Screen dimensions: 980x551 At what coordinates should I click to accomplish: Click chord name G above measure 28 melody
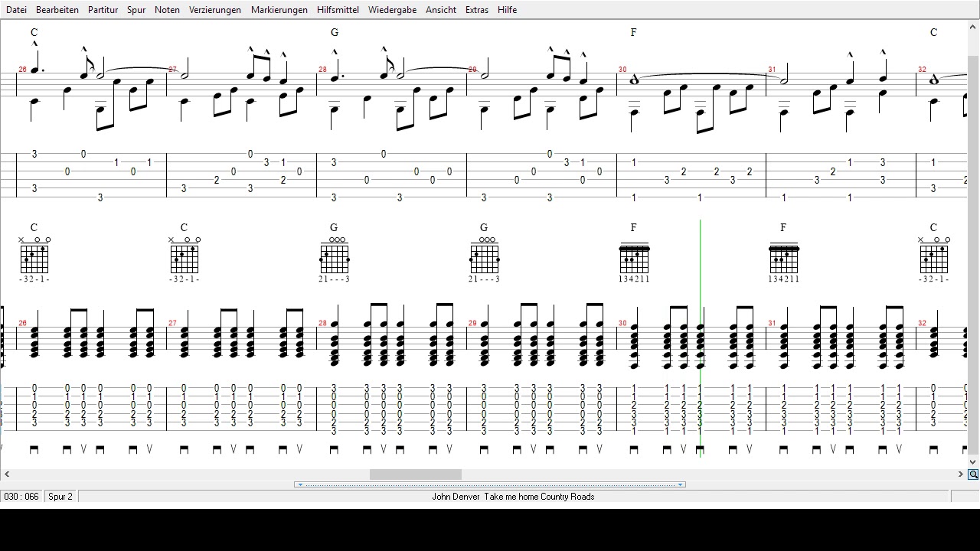(x=334, y=32)
